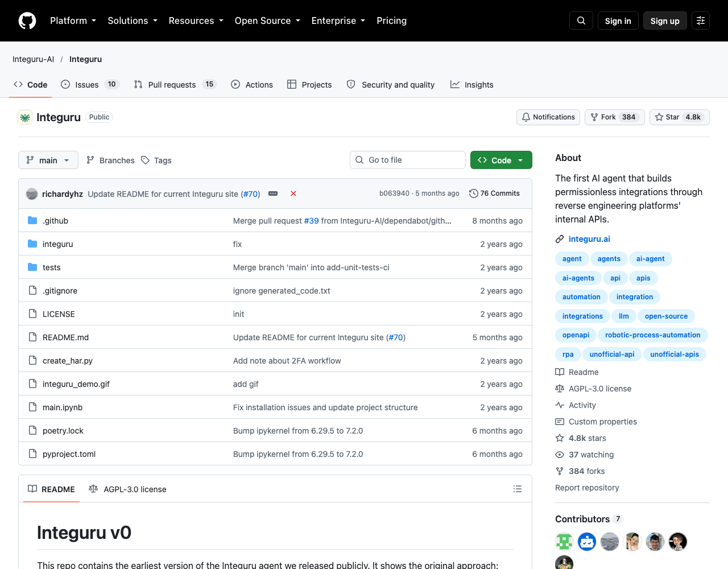Expand the main branch selector
This screenshot has height=569, width=728.
coord(48,160)
